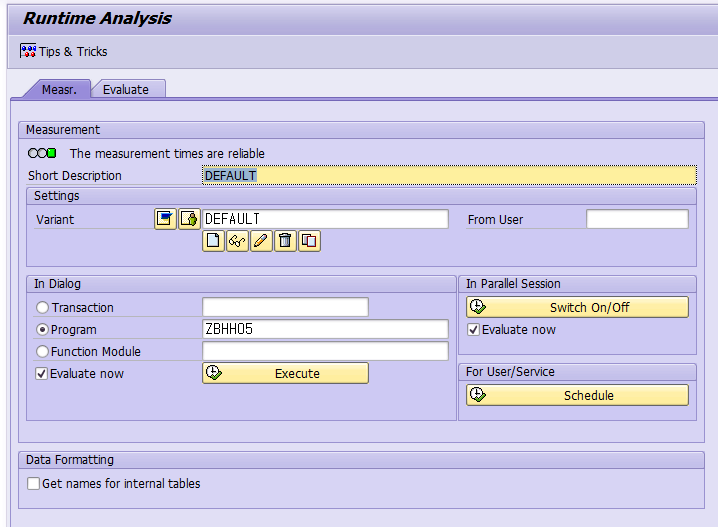Click the user-specific variant icon

pyautogui.click(x=189, y=219)
